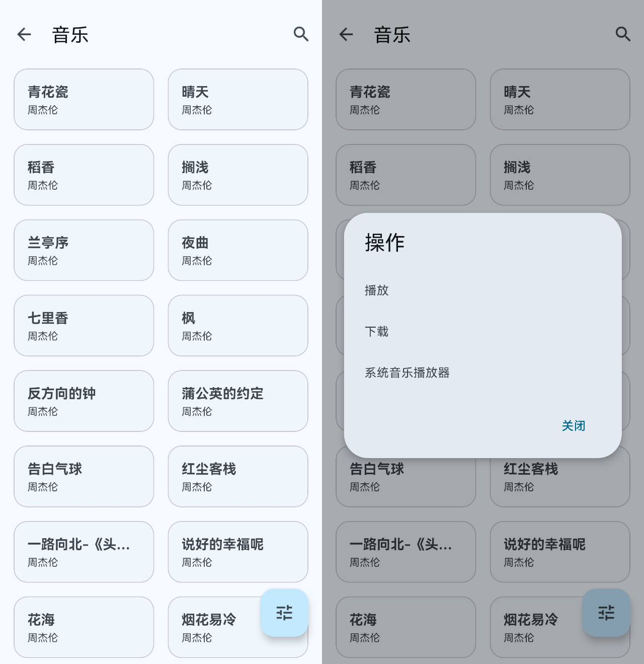The width and height of the screenshot is (644, 664).
Task: Select the 花海 card on left screen
Action: coord(84,627)
